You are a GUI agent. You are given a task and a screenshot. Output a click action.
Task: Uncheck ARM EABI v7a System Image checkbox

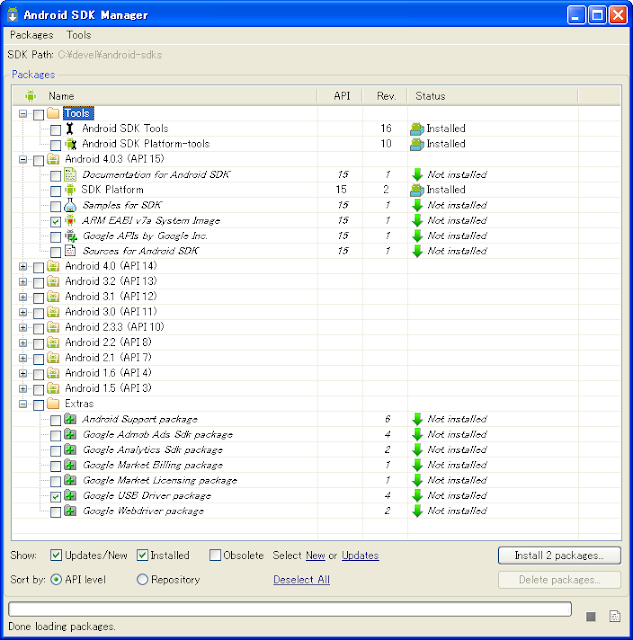click(x=56, y=222)
